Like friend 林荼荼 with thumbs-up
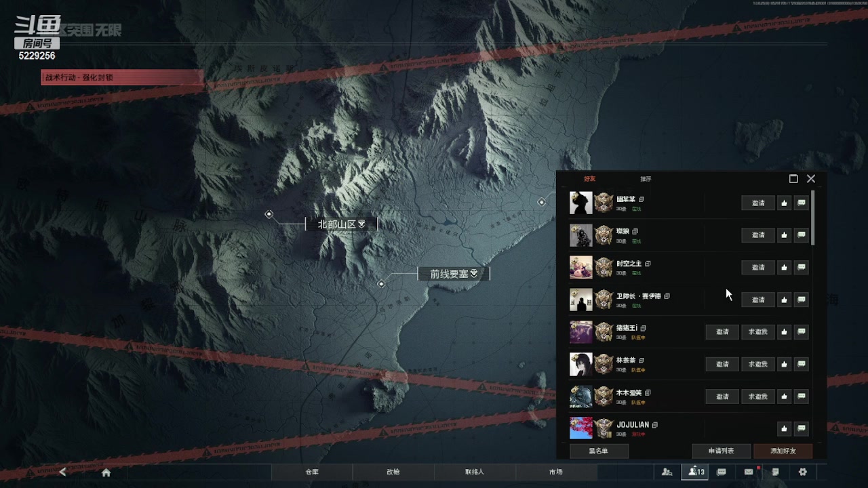The image size is (868, 488). coord(785,364)
